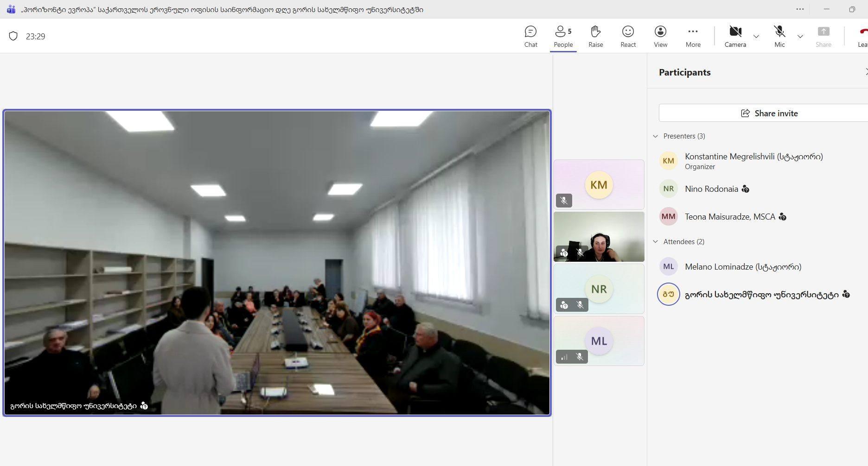The image size is (868, 466).
Task: Collapse the Presenters section
Action: pyautogui.click(x=655, y=136)
